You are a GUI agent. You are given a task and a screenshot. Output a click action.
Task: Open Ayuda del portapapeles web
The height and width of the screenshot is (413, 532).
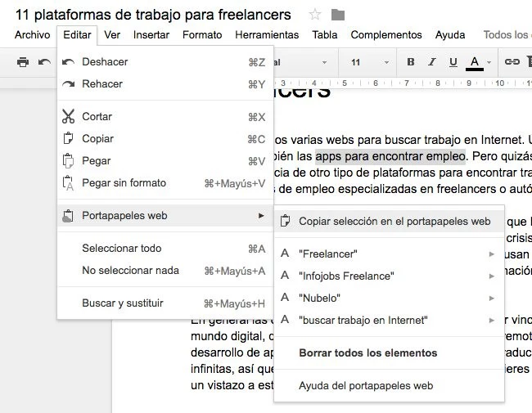pyautogui.click(x=365, y=386)
